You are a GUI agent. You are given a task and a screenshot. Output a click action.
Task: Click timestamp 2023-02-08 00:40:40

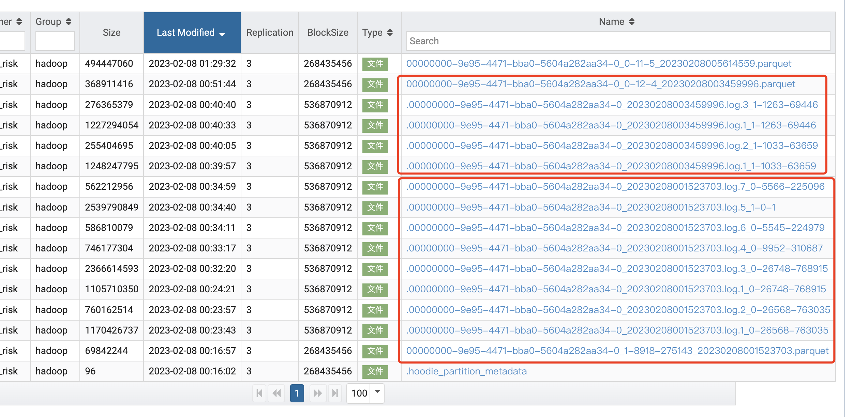pyautogui.click(x=192, y=105)
